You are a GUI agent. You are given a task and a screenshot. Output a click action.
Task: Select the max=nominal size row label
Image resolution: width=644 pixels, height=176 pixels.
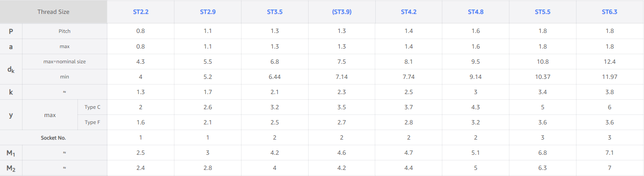64,62
